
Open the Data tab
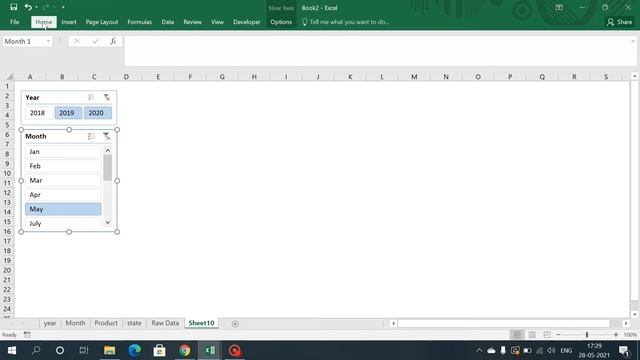pos(168,22)
